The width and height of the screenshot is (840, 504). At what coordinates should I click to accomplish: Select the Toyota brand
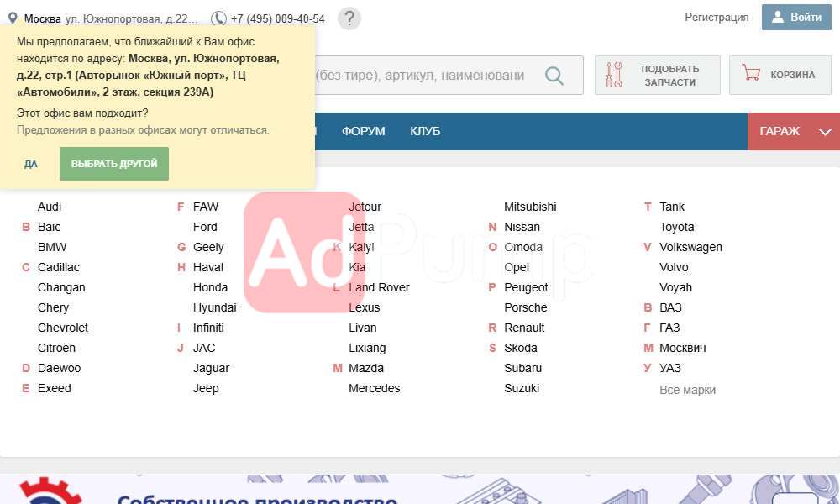tap(676, 227)
